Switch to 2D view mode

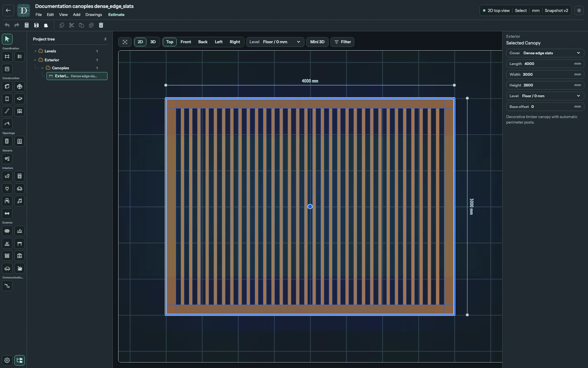pyautogui.click(x=140, y=42)
